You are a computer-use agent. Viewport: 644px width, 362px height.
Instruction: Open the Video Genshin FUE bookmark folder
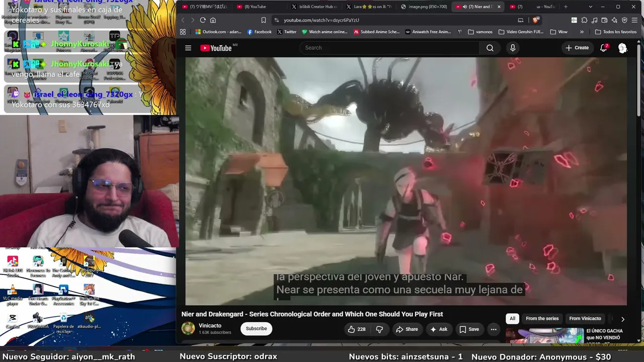[x=521, y=32]
